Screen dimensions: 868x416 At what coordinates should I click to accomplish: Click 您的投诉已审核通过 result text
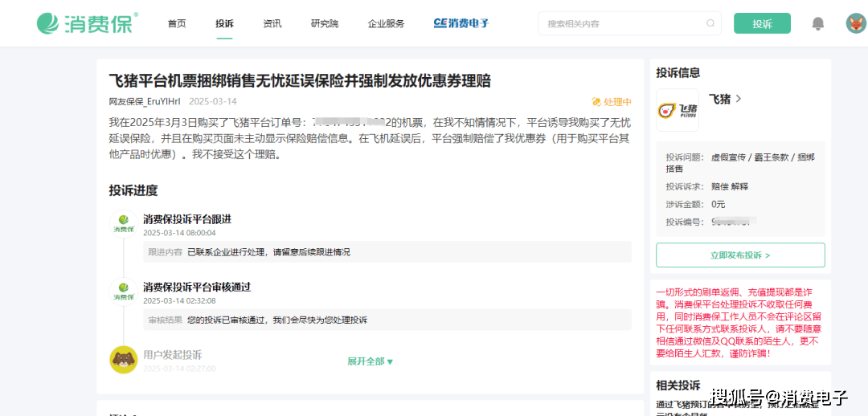(x=277, y=320)
